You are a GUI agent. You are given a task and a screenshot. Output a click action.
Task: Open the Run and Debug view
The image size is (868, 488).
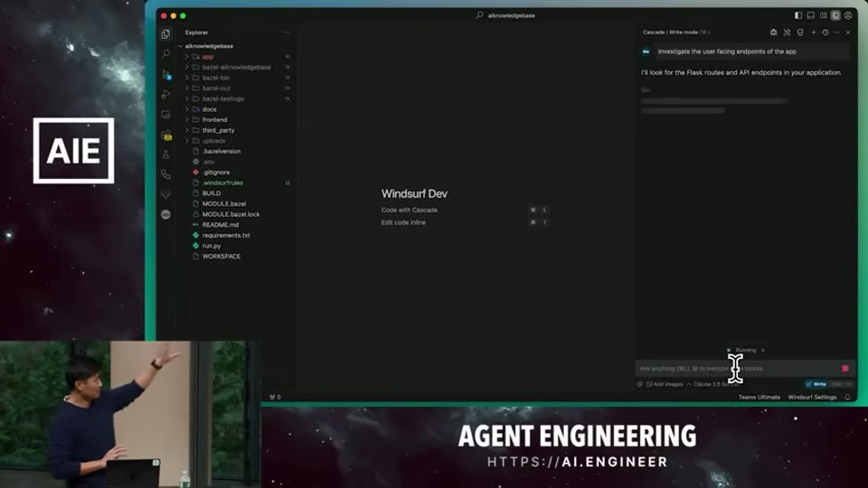click(x=165, y=95)
